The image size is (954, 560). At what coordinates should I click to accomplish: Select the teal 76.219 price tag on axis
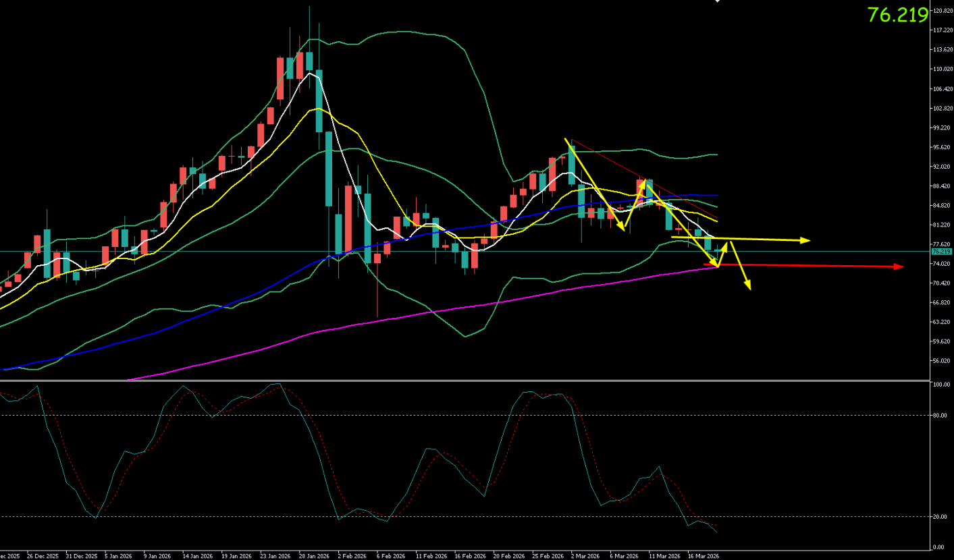[940, 252]
